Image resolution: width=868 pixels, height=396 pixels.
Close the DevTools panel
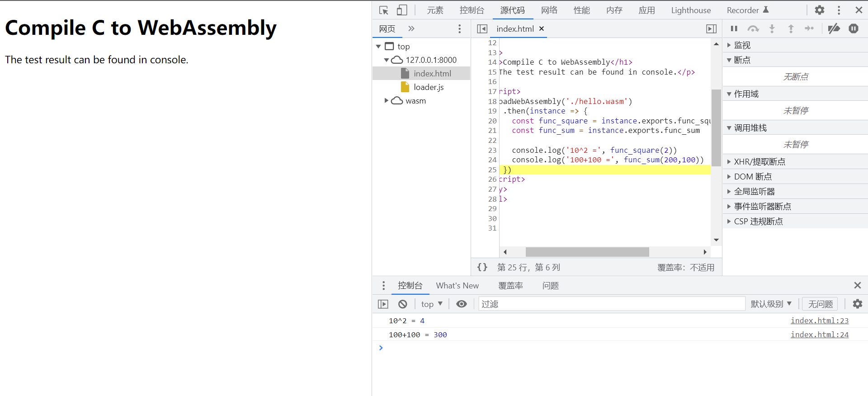859,10
